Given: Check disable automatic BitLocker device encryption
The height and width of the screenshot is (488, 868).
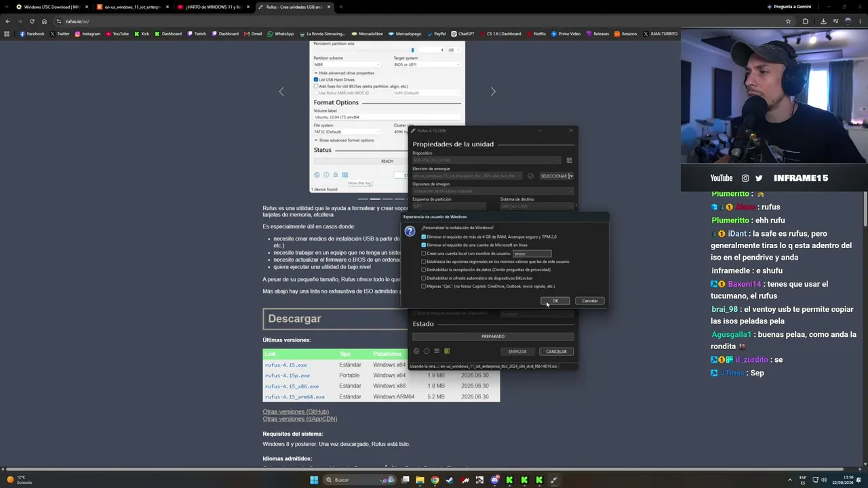Looking at the screenshot, I should point(424,278).
